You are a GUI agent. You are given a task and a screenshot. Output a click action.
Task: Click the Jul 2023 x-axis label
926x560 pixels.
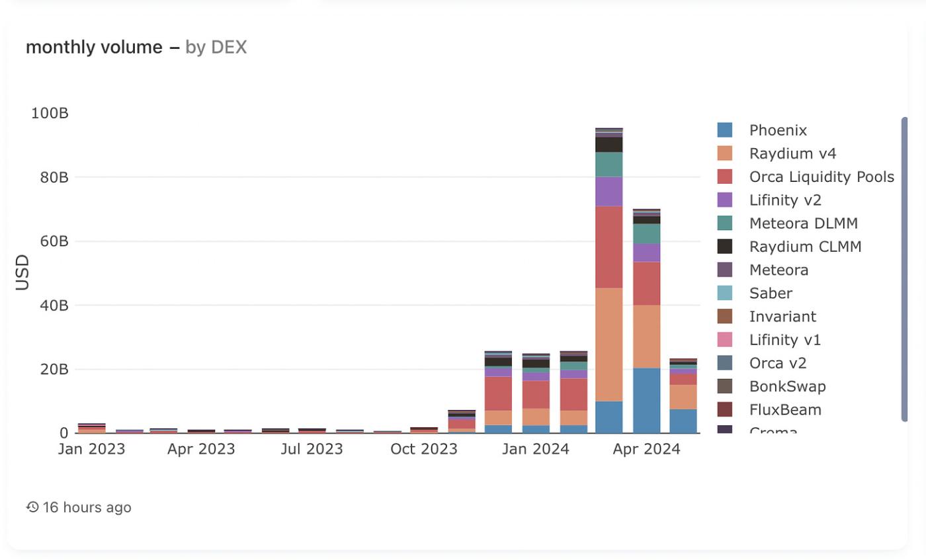(312, 449)
